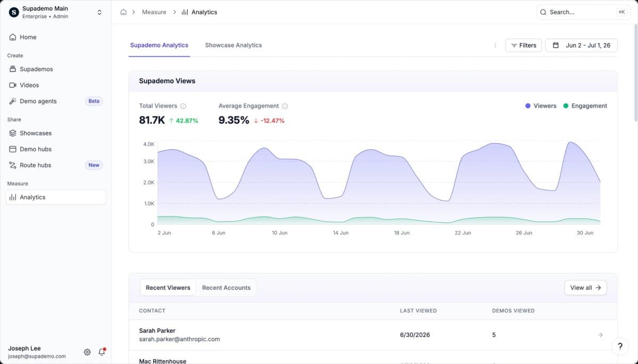Toggle the Viewers legend series

[541, 106]
